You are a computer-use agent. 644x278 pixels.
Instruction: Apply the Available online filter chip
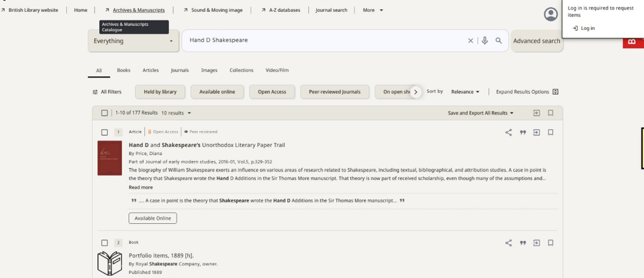(x=217, y=92)
